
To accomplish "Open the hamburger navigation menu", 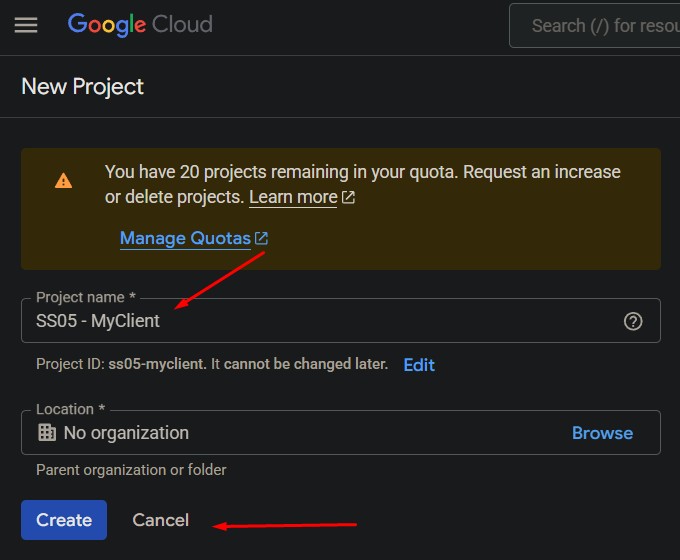I will point(26,25).
